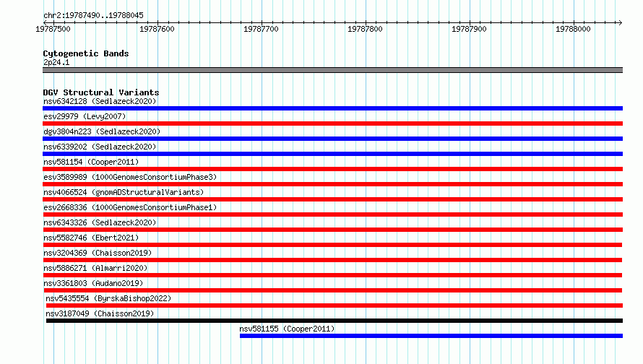The height and width of the screenshot is (364, 643).
Task: Select the red bar under nsv5582746
Action: 332,245
